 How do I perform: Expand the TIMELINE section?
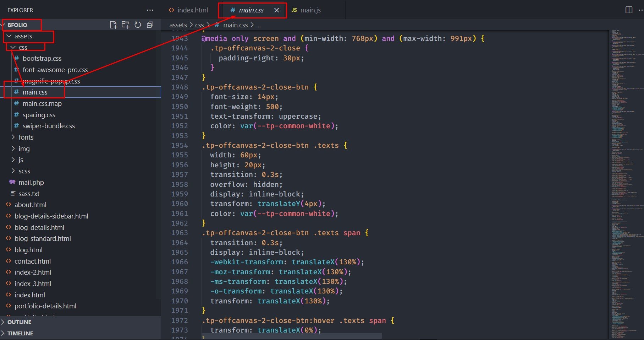(x=20, y=333)
